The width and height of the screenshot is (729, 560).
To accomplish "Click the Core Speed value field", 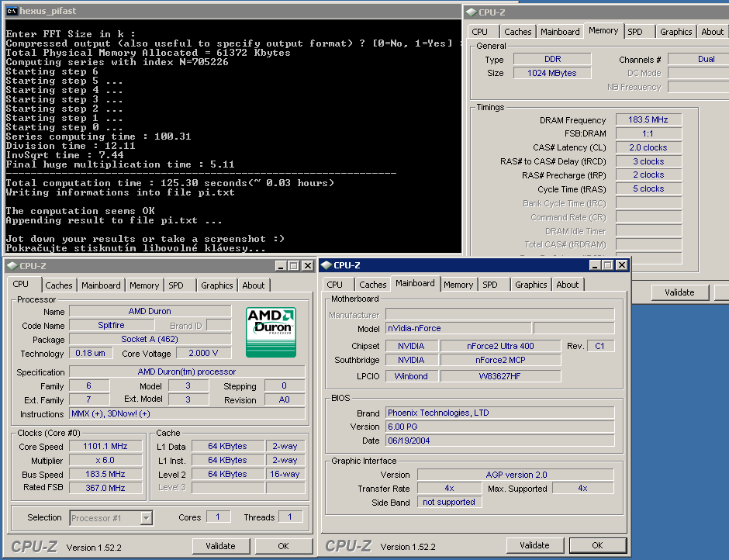I will click(x=105, y=446).
